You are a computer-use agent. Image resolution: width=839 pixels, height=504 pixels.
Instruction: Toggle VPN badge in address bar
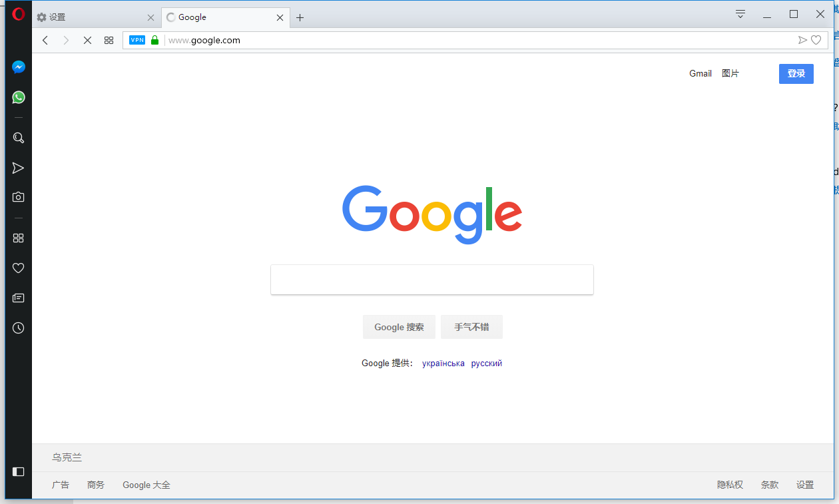click(137, 40)
